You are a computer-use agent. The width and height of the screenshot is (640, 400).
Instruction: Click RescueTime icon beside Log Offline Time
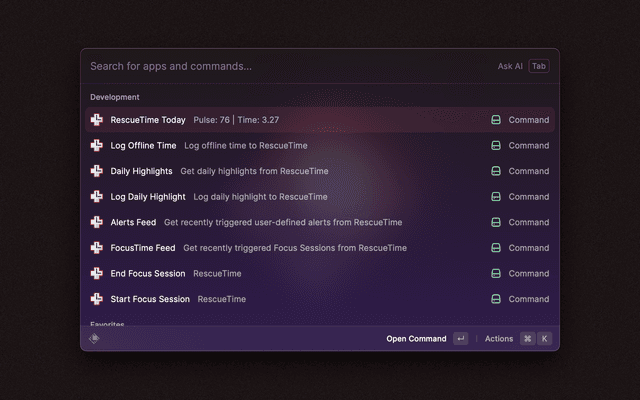pos(97,145)
